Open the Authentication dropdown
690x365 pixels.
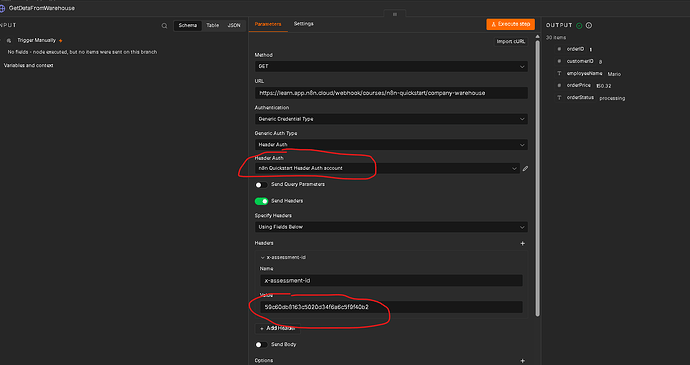391,119
